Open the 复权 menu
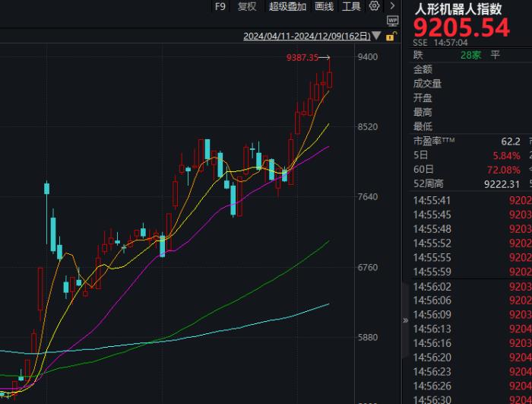 (x=247, y=6)
